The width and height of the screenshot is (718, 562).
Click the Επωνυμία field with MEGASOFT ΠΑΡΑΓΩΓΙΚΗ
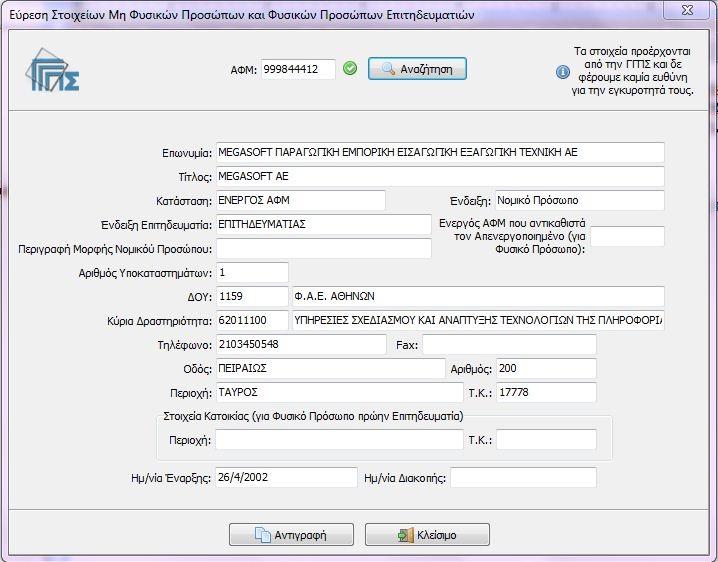click(440, 153)
